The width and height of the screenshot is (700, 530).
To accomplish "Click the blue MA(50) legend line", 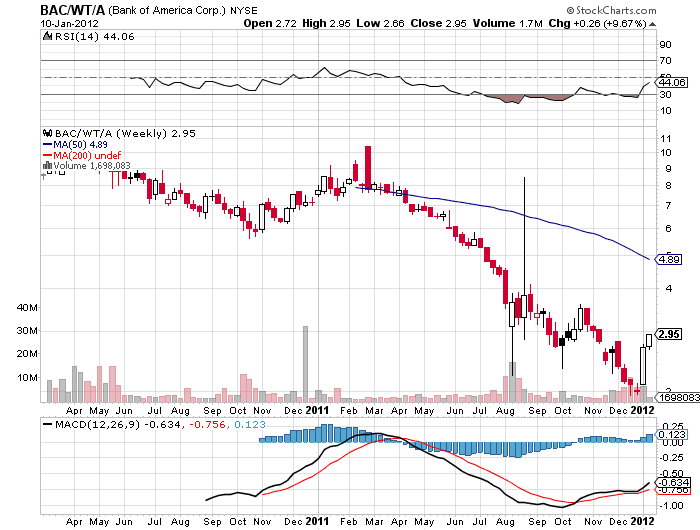I will pos(47,144).
